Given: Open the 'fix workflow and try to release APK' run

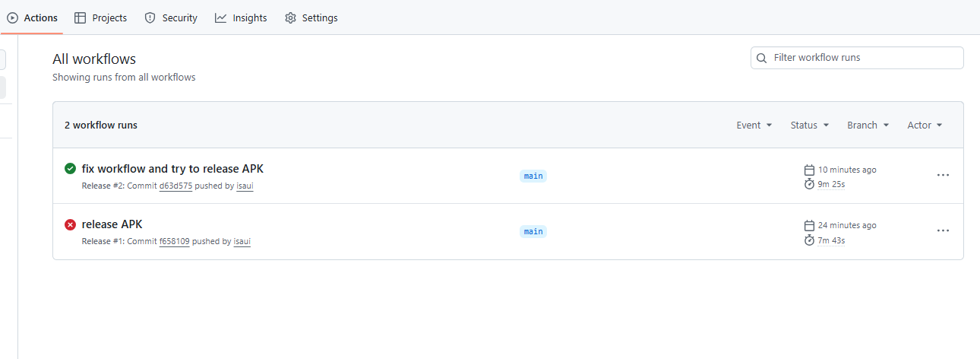Looking at the screenshot, I should 172,169.
